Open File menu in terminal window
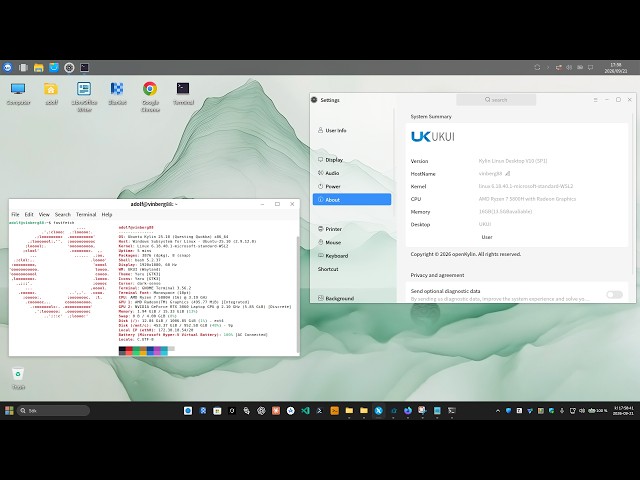The height and width of the screenshot is (480, 640). tap(16, 214)
